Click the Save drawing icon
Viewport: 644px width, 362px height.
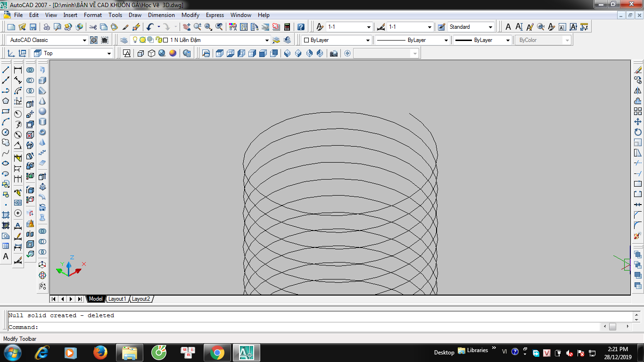33,27
